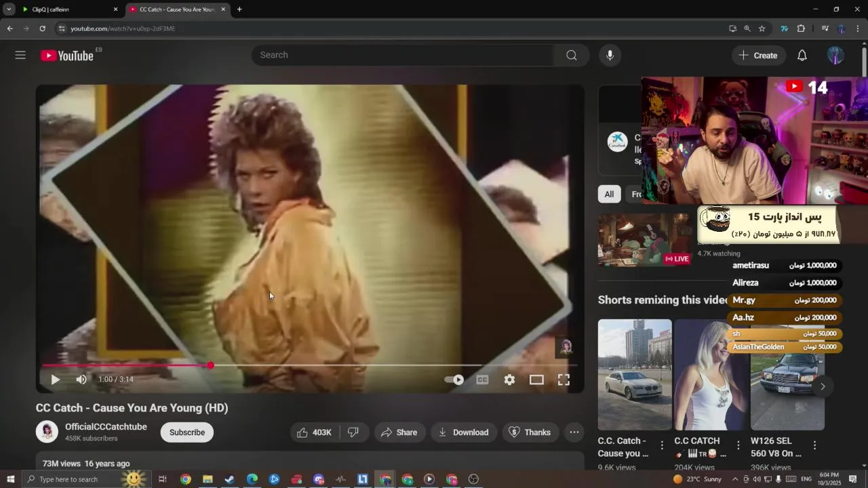Viewport: 868px width, 488px height.
Task: Share the video
Action: (x=399, y=432)
